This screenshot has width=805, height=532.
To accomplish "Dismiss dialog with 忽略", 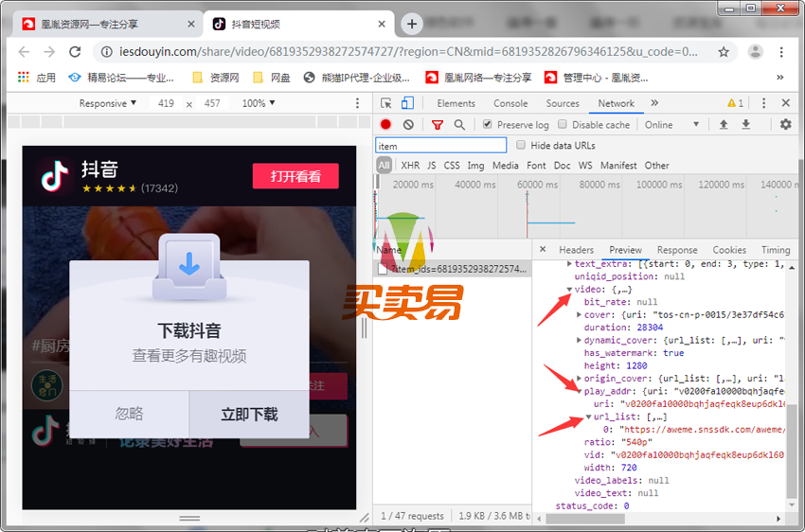I will (130, 414).
